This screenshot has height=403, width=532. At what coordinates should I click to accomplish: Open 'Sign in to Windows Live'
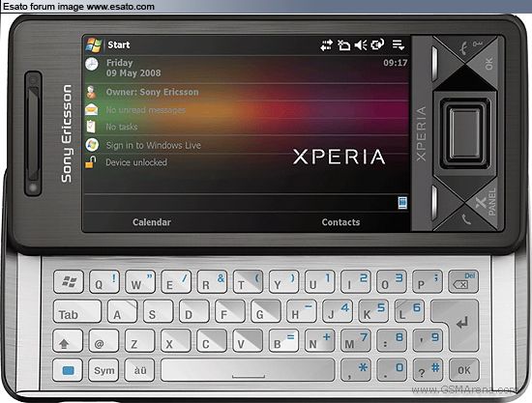click(154, 145)
